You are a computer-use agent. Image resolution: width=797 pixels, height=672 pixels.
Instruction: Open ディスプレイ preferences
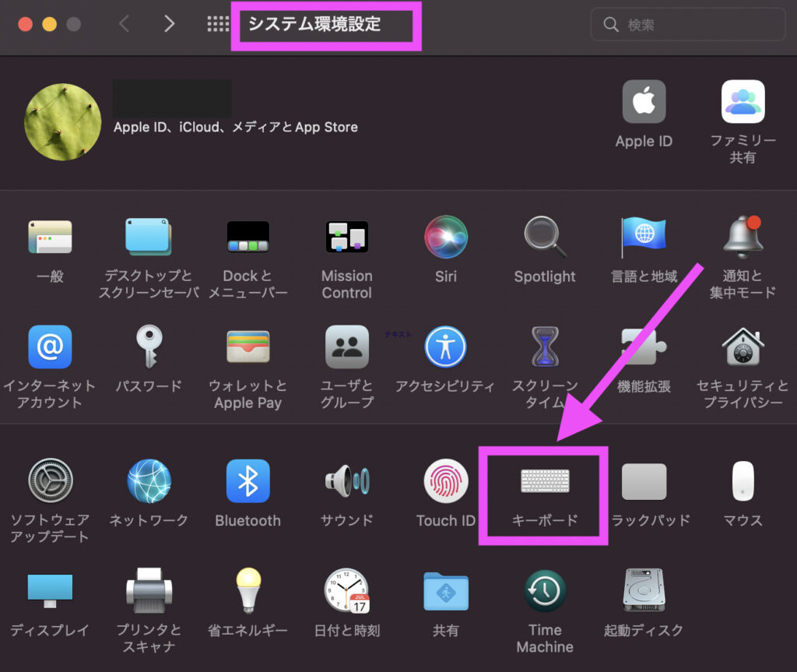click(x=50, y=591)
